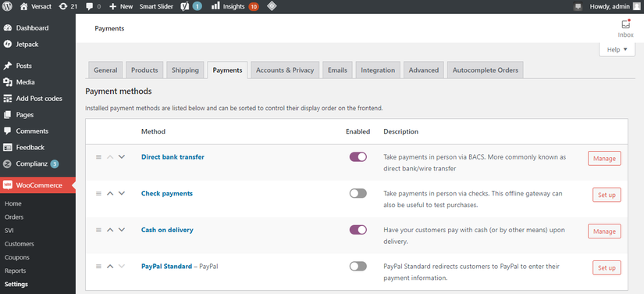Viewport: 644px width, 294px height.
Task: Open Check payments link
Action: tap(167, 193)
